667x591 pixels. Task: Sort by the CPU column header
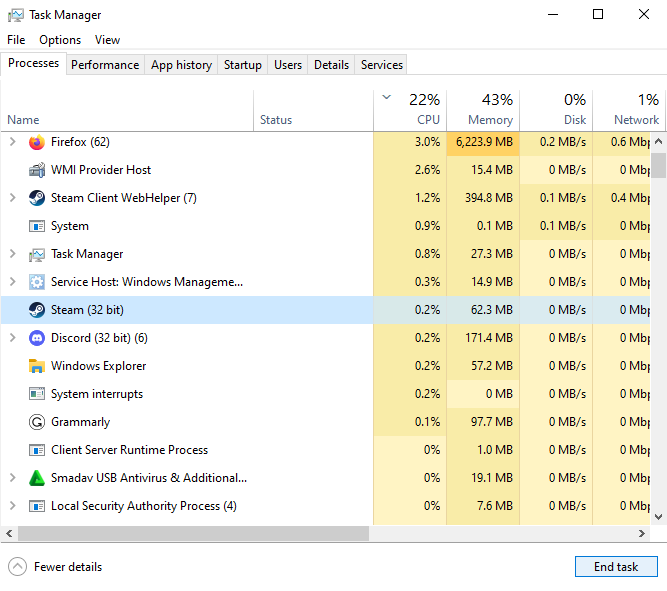coord(410,111)
